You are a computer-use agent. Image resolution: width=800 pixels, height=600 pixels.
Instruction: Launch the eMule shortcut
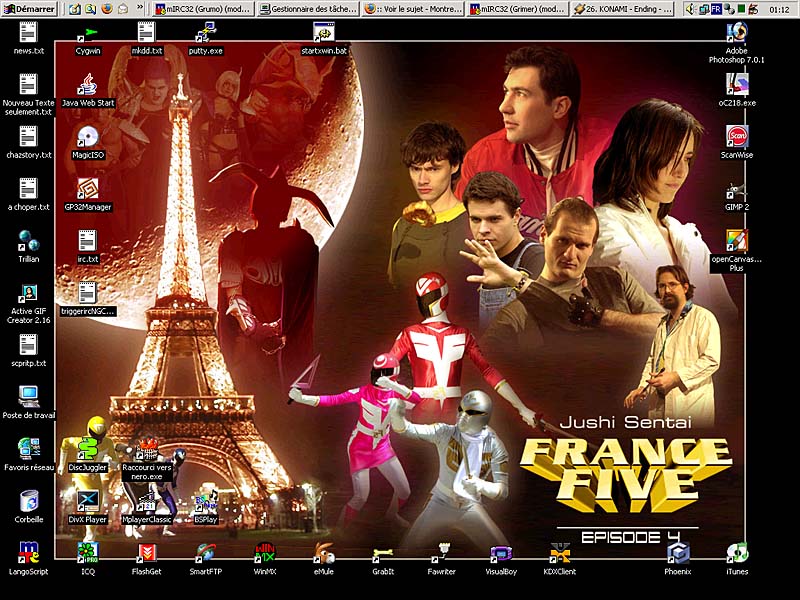(324, 559)
